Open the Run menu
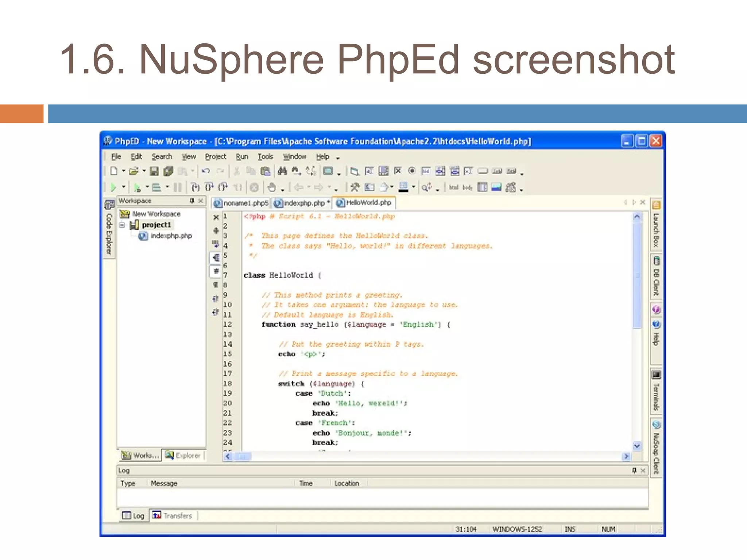Image resolution: width=747 pixels, height=560 pixels. click(x=242, y=157)
